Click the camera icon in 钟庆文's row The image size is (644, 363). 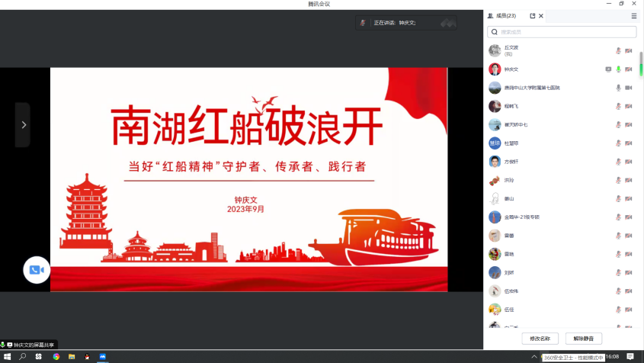pyautogui.click(x=629, y=69)
